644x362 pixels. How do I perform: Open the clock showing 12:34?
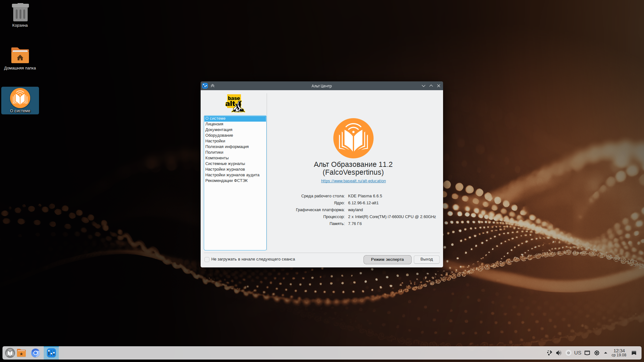coord(619,353)
